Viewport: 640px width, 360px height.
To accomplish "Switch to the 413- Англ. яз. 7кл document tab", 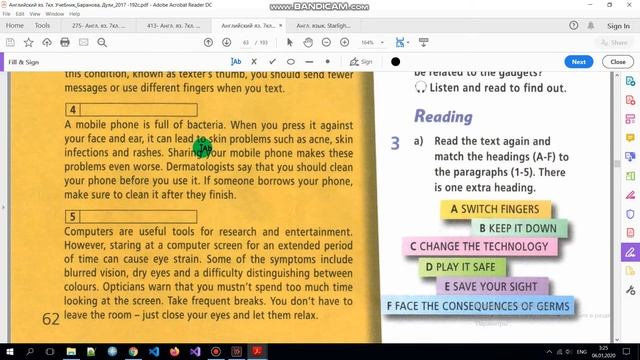I will coord(173,25).
